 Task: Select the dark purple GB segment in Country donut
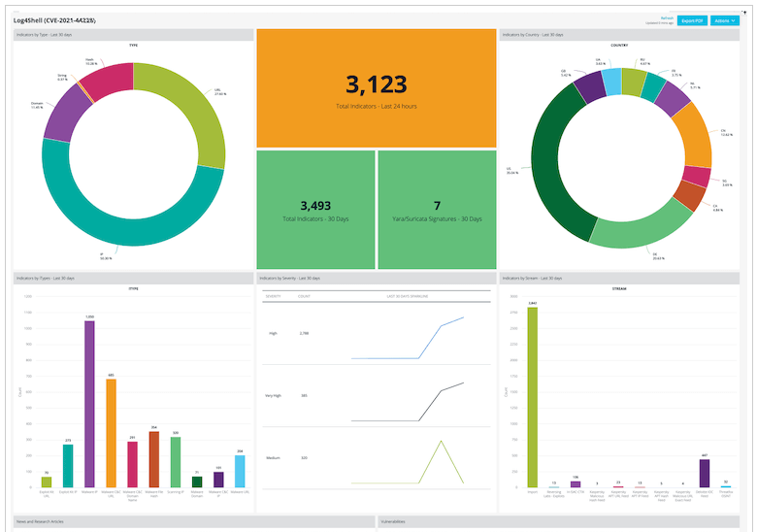[x=590, y=87]
